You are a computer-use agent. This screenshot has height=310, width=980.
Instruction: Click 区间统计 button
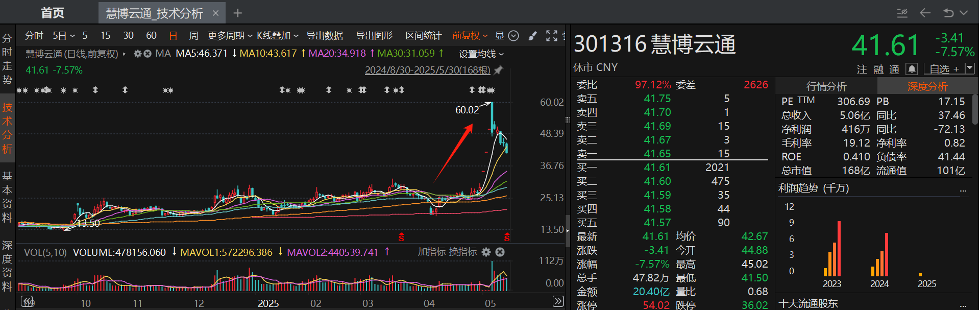[x=424, y=36]
